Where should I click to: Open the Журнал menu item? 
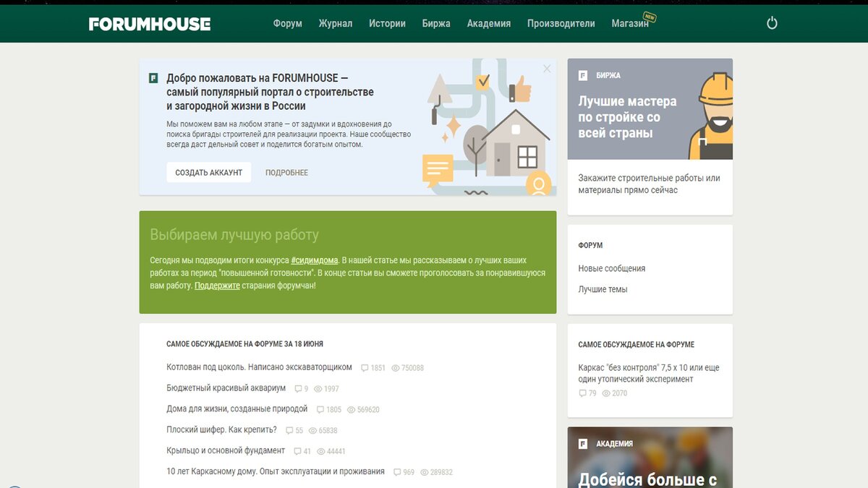click(336, 23)
